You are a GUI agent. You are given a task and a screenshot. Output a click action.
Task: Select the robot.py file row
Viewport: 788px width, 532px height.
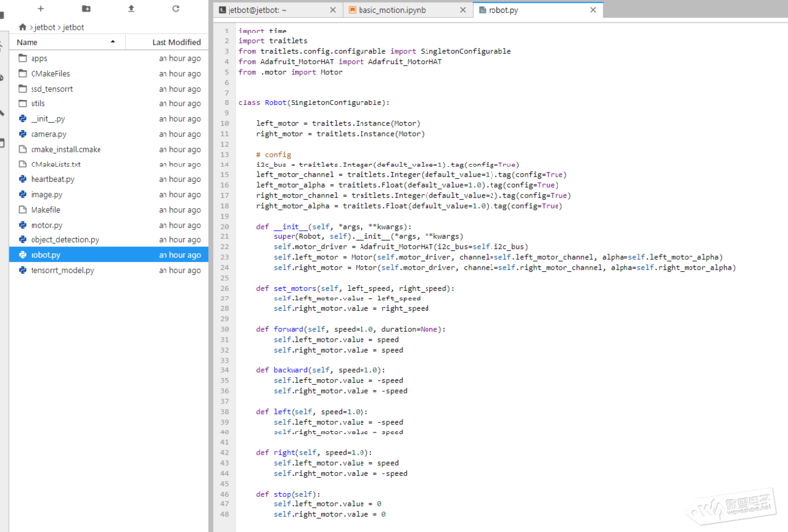click(108, 255)
